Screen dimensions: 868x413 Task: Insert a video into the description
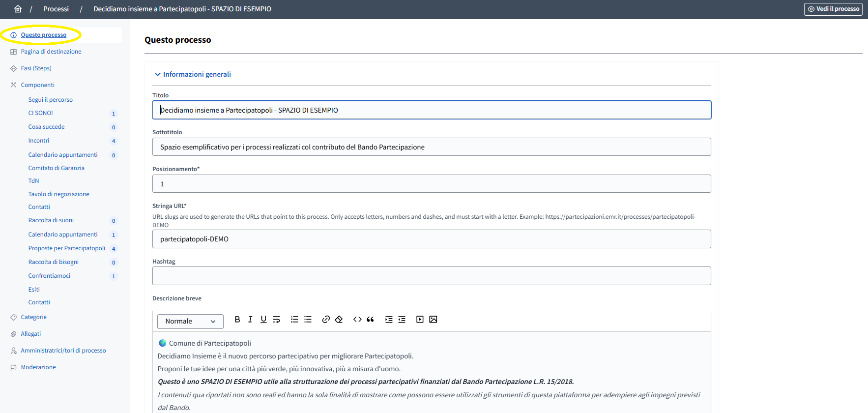tap(420, 320)
